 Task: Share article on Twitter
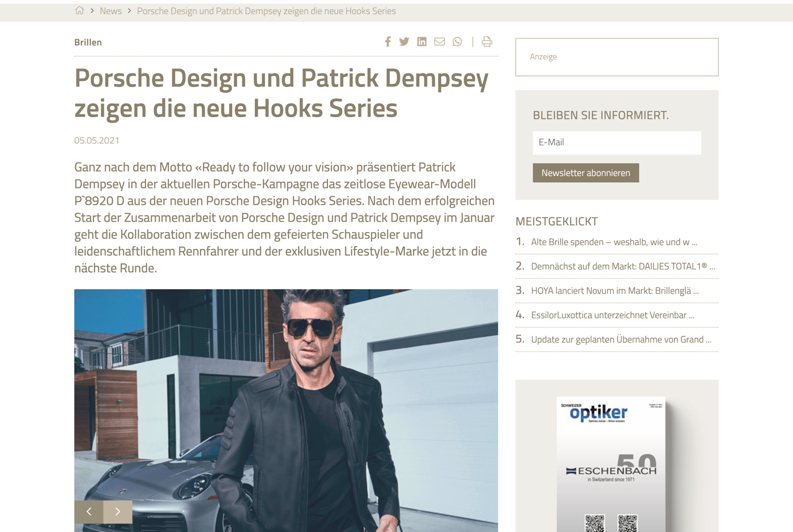click(404, 42)
